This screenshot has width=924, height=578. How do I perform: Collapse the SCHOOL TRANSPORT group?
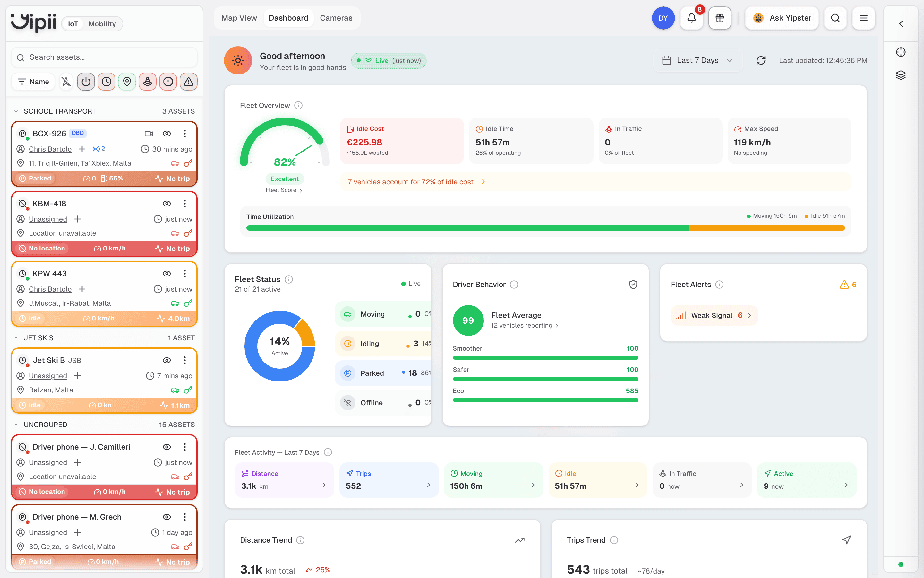pos(16,111)
